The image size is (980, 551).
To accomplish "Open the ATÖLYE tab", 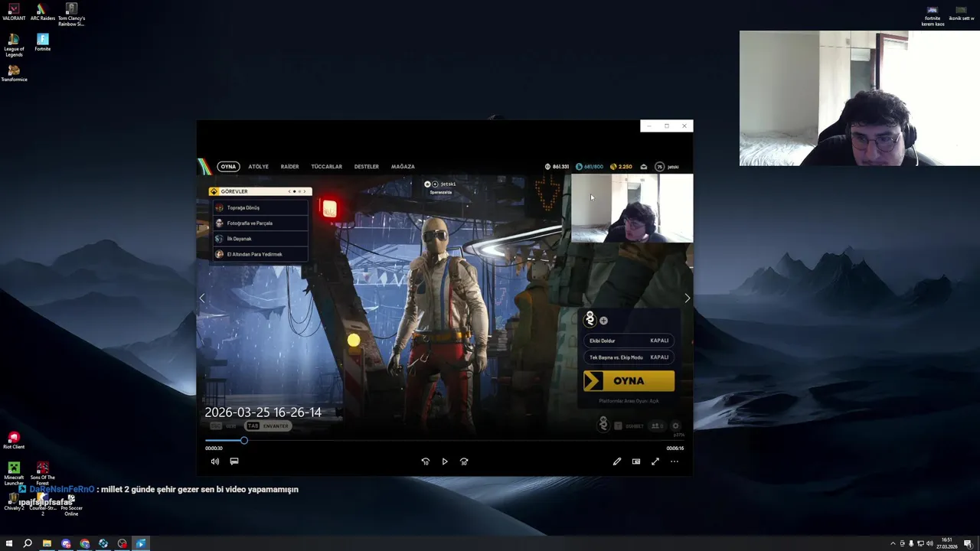I will (258, 167).
